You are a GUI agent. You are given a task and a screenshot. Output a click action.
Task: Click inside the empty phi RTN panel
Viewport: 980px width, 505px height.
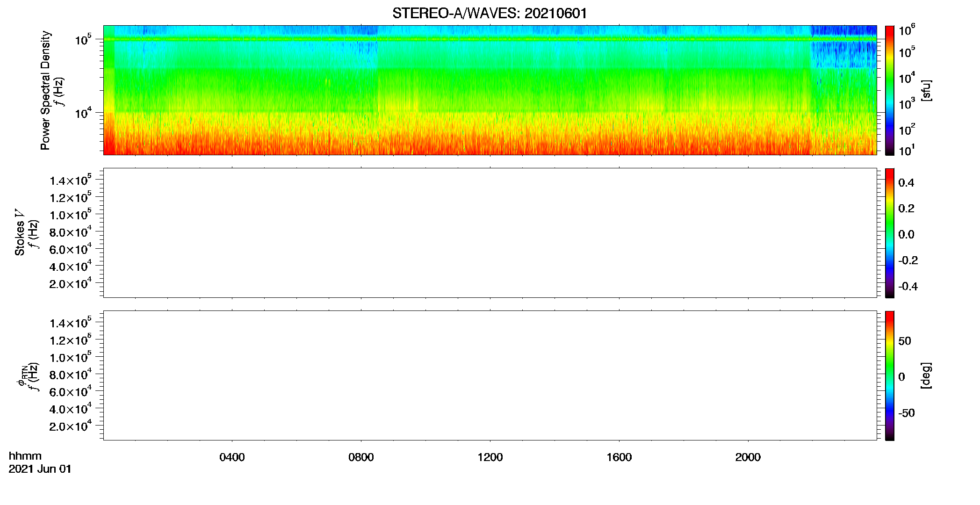490,375
